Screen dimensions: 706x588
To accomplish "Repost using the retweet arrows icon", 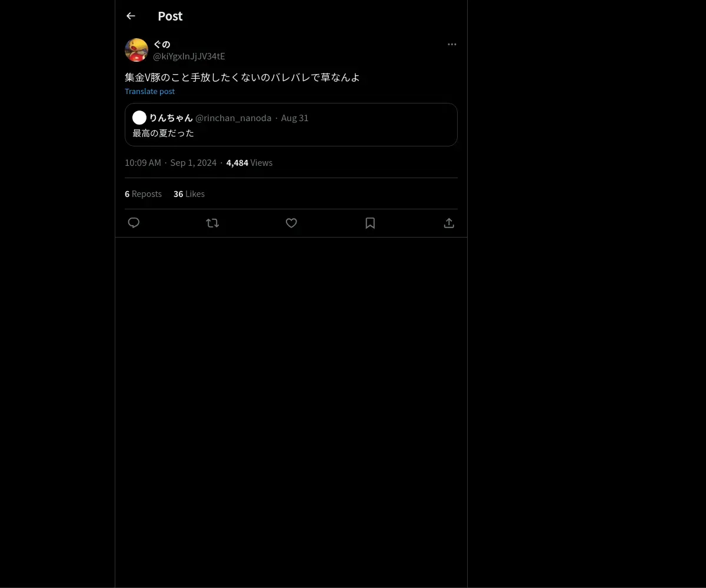I will [212, 223].
